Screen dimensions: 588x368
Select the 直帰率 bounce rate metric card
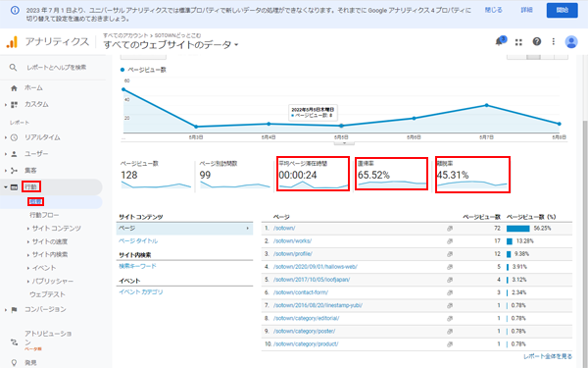[x=391, y=174]
